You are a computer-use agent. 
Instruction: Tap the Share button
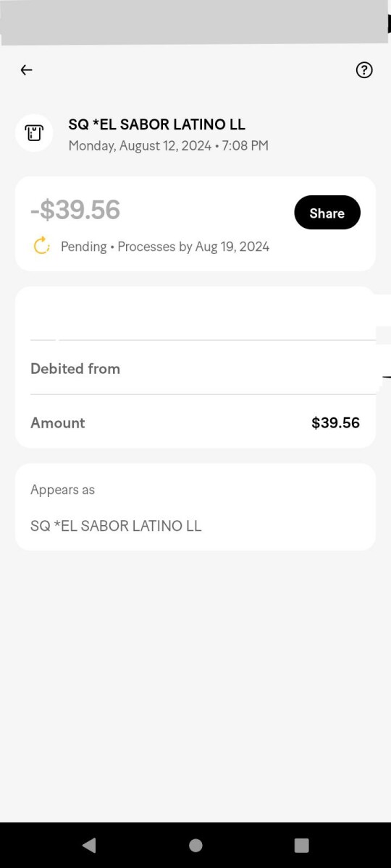point(327,213)
